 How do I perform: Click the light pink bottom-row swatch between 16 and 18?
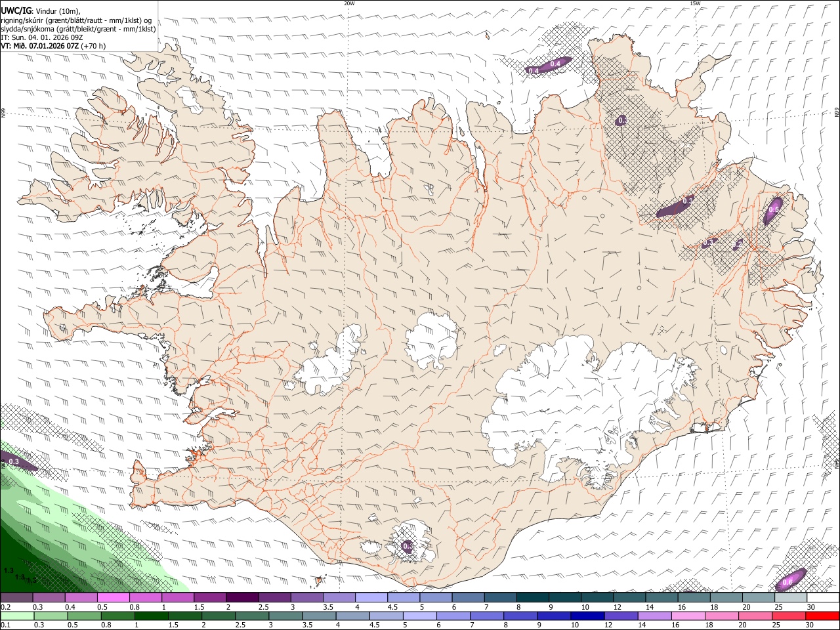pyautogui.click(x=687, y=616)
